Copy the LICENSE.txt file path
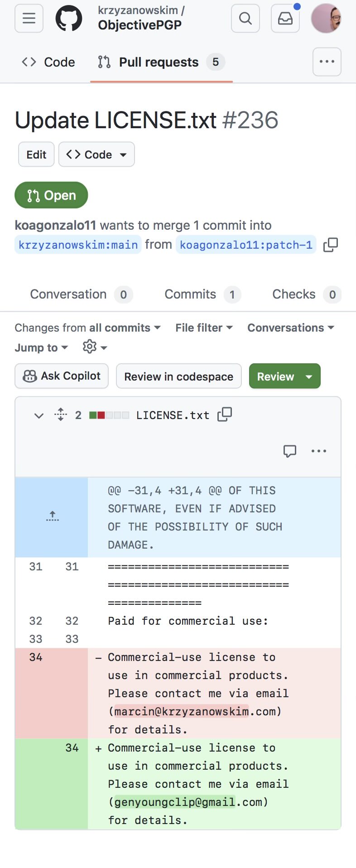Viewport: 356px width, 868px height. tap(225, 415)
